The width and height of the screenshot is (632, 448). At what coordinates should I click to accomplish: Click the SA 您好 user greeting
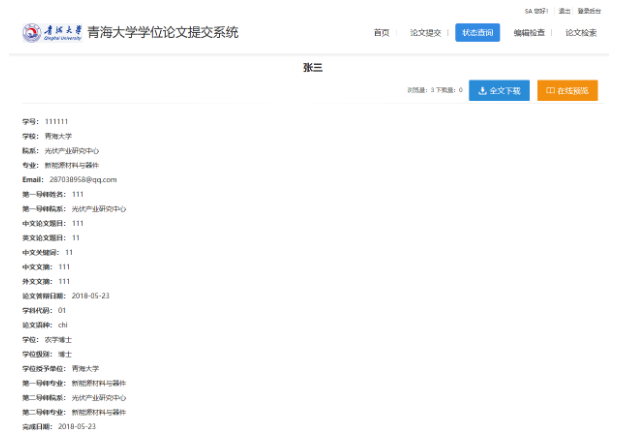point(537,11)
